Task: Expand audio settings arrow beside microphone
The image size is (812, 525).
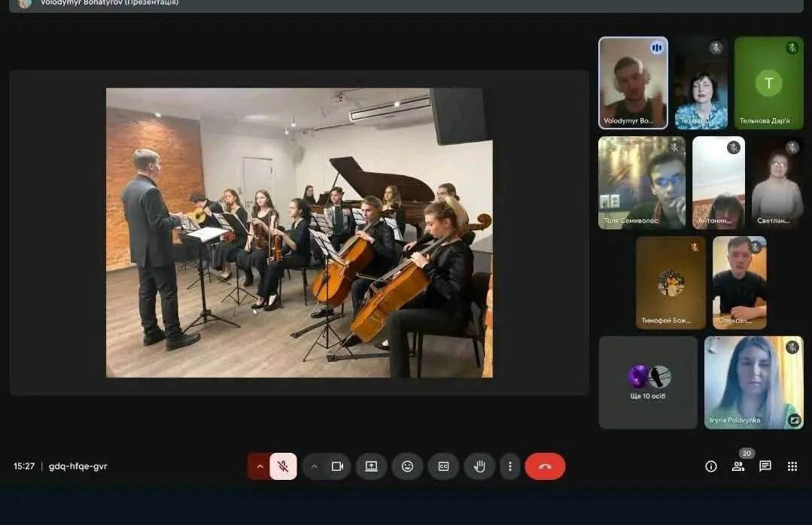Action: click(x=260, y=466)
